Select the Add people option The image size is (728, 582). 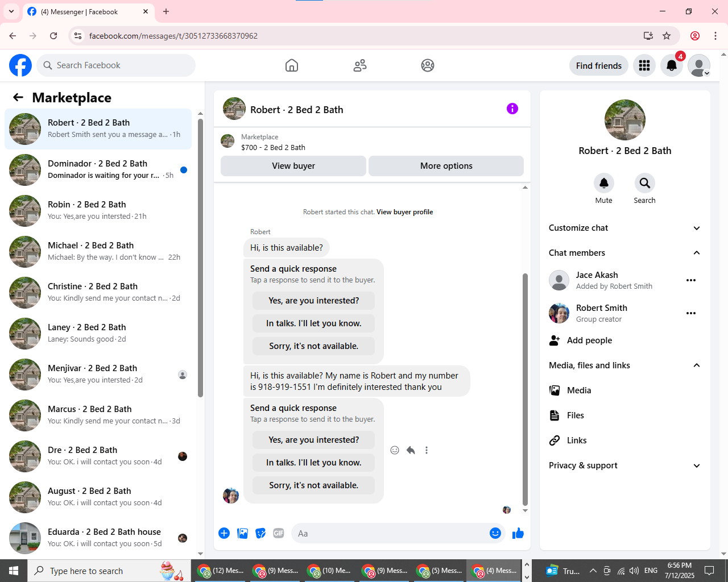(x=625, y=340)
